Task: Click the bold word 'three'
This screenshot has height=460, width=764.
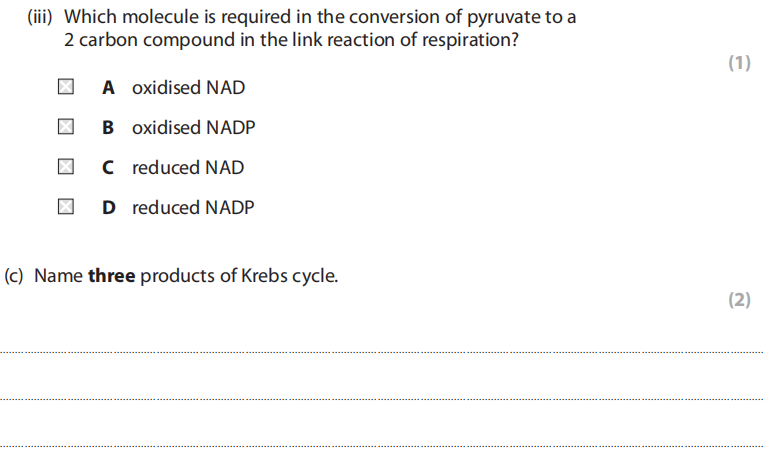Action: (x=111, y=276)
